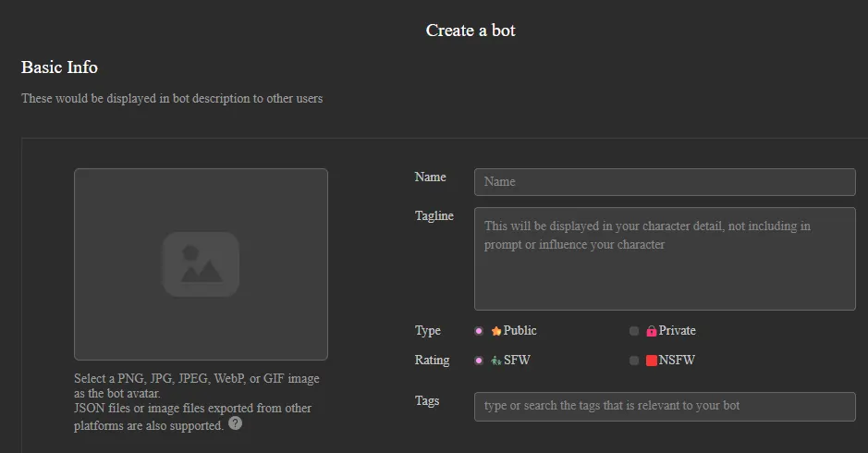Click the 'Create a bot' page title
The height and width of the screenshot is (453, 868).
[x=471, y=31]
